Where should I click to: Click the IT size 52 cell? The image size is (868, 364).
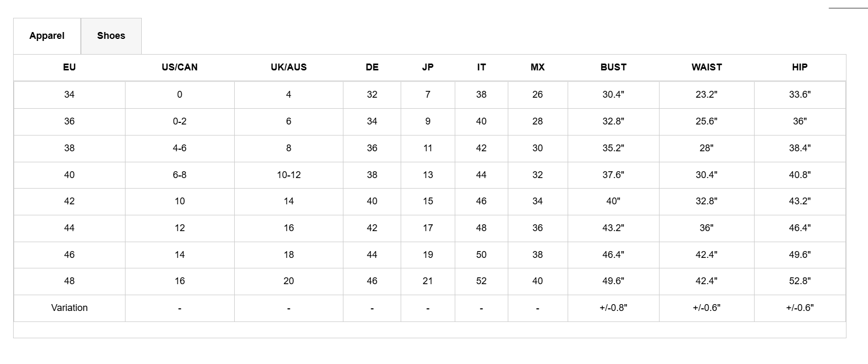(x=481, y=281)
